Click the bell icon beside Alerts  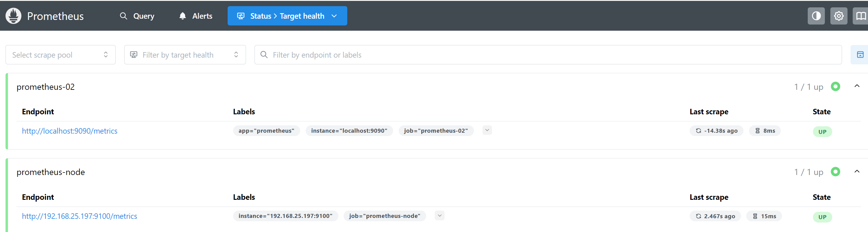click(x=182, y=16)
